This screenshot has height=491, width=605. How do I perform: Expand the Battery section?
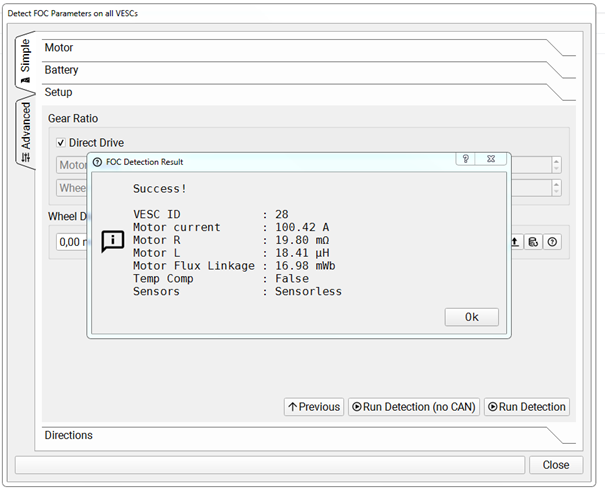click(309, 70)
